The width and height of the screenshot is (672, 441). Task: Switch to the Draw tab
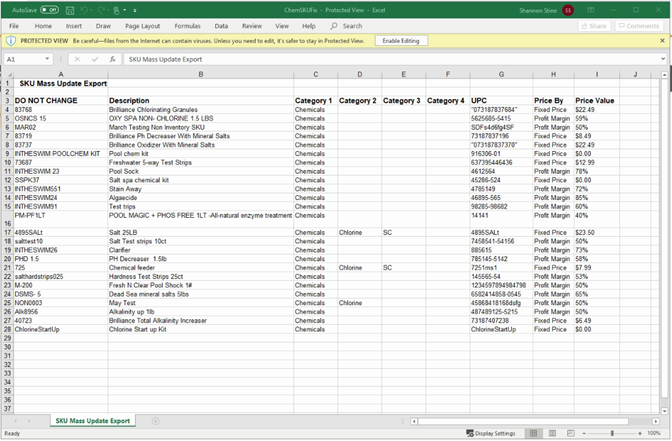pos(103,26)
